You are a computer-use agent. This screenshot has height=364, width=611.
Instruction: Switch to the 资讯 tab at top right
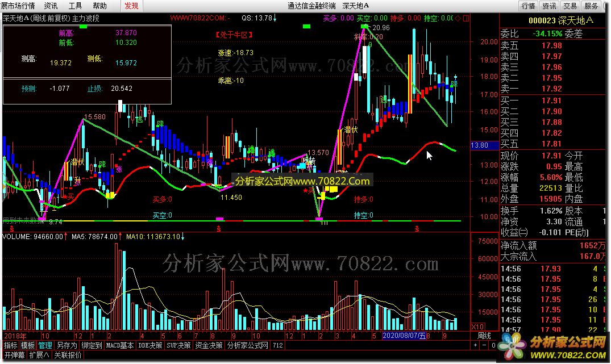pyautogui.click(x=549, y=6)
